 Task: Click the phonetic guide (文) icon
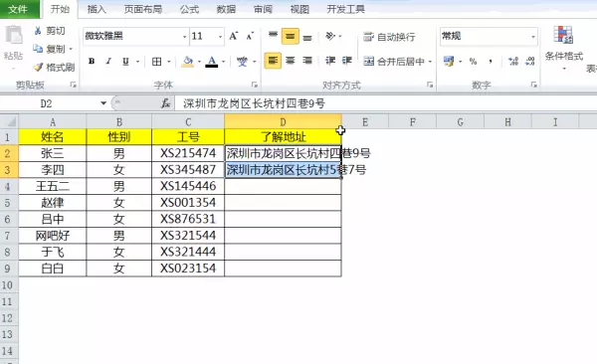tap(242, 62)
